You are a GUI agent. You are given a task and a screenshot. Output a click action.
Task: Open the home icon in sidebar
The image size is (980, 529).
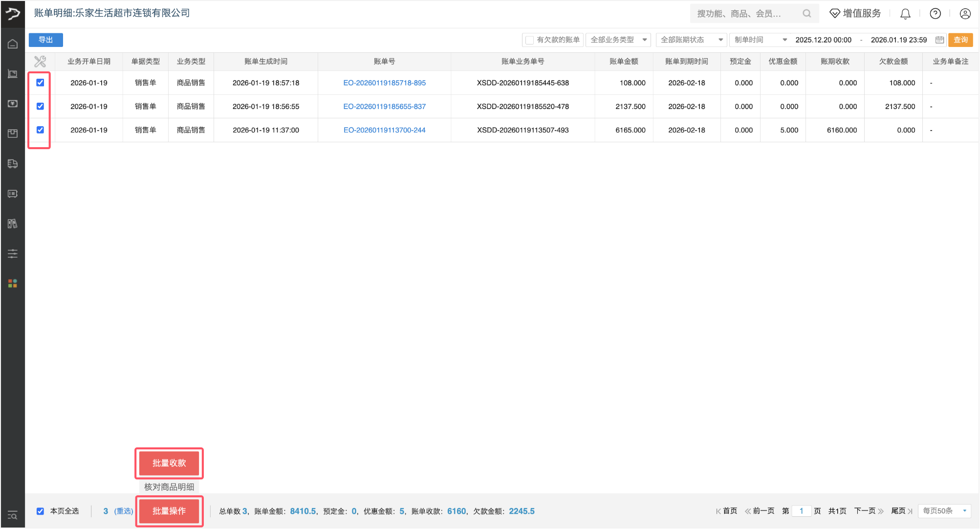(13, 44)
